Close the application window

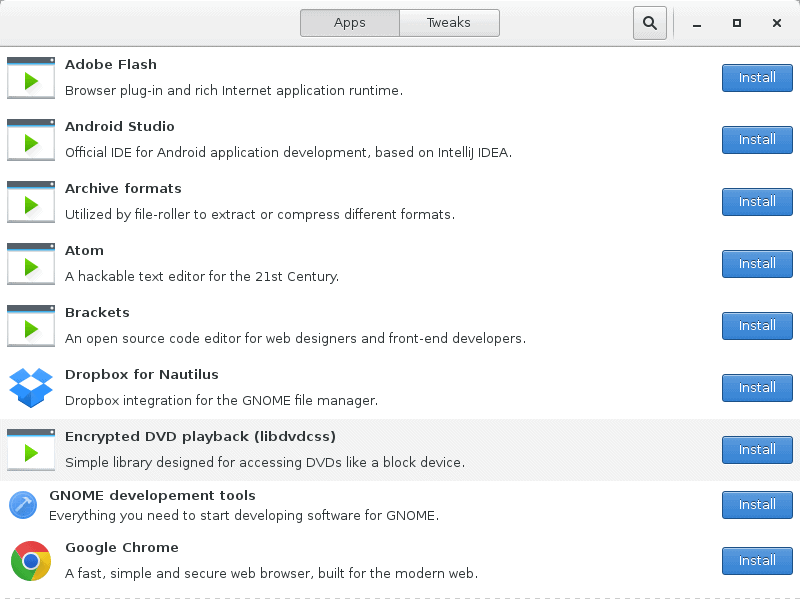pos(777,23)
